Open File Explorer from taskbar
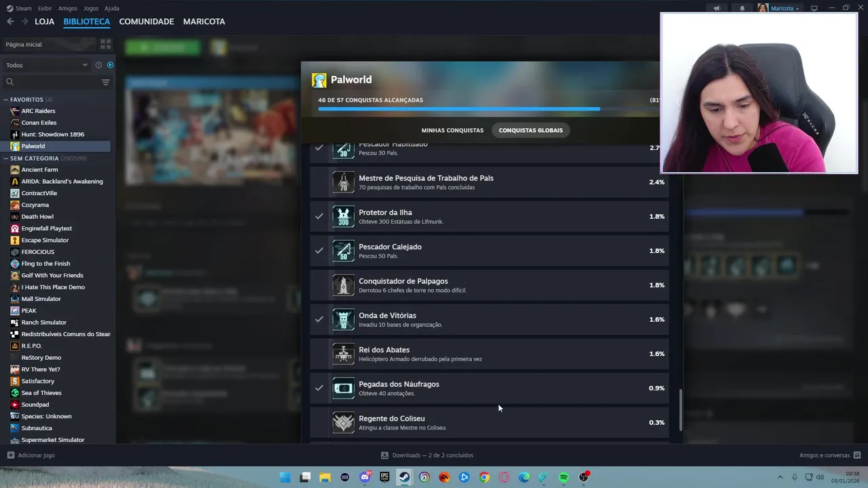 point(325,477)
